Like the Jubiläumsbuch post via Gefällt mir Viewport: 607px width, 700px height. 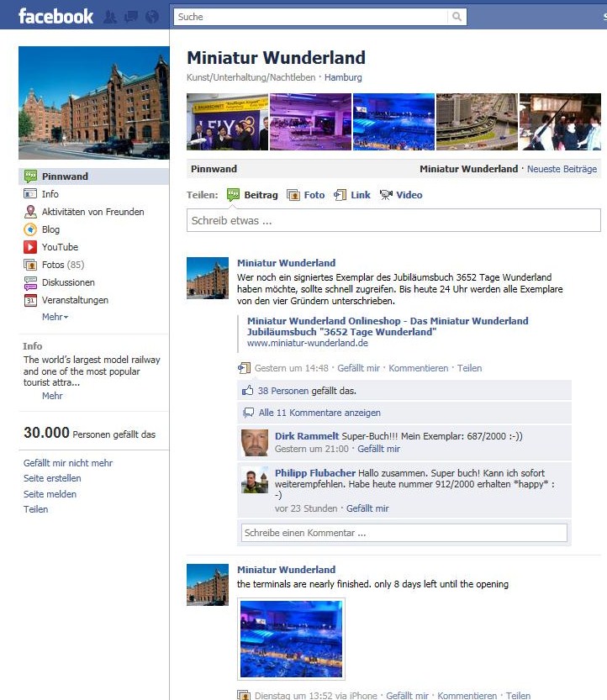click(358, 368)
